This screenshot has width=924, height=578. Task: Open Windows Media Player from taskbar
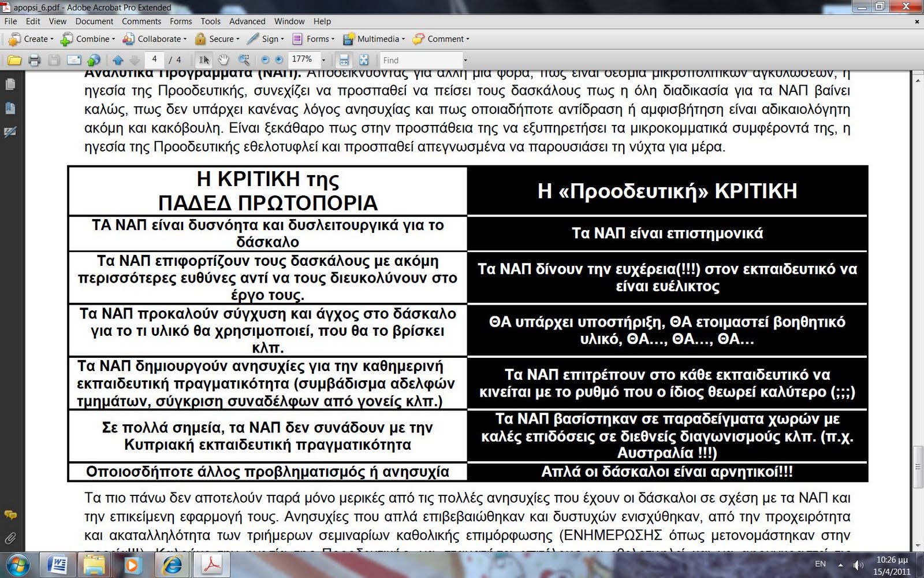coord(132,565)
